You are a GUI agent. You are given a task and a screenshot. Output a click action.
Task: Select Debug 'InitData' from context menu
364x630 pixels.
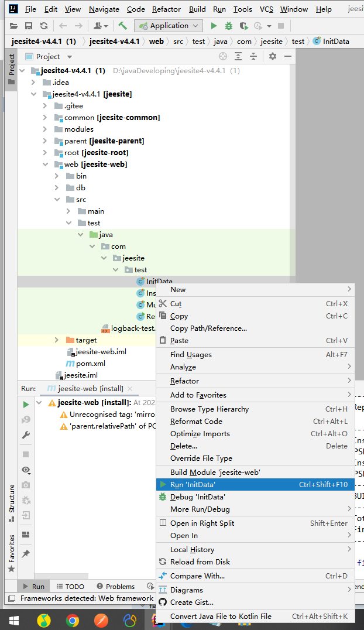(255, 497)
